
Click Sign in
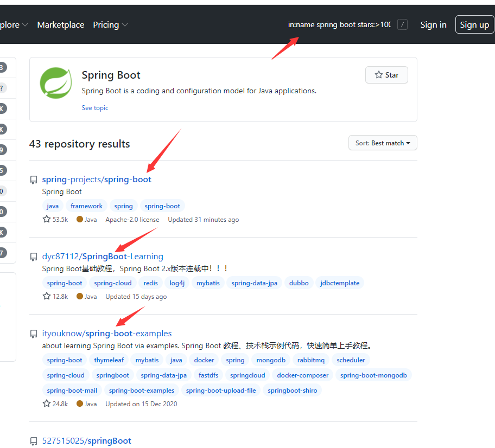[433, 24]
